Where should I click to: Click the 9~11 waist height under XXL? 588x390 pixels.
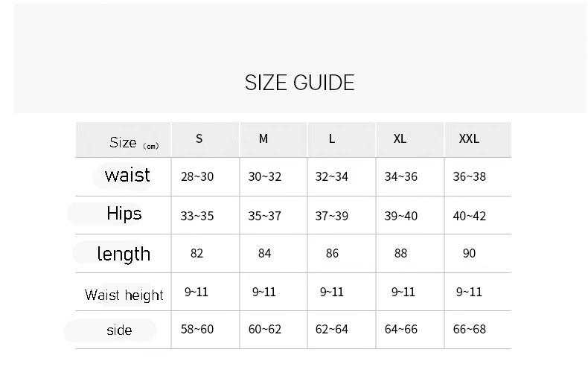coord(469,292)
